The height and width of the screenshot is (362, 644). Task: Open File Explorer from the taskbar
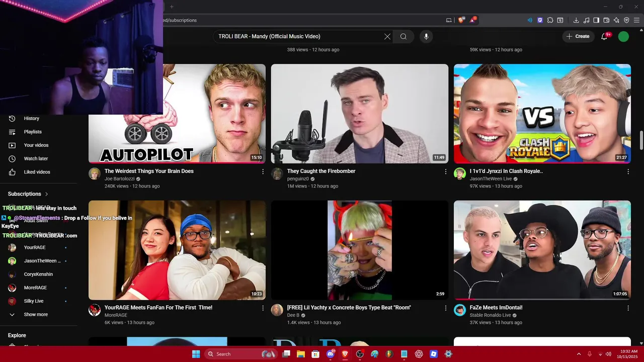click(301, 354)
